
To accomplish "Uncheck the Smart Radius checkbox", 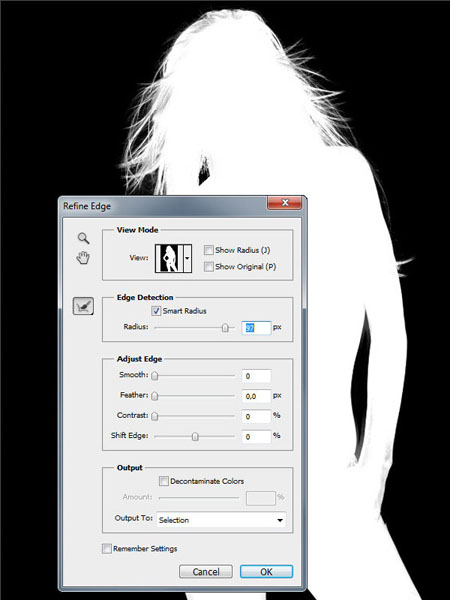I will click(156, 311).
